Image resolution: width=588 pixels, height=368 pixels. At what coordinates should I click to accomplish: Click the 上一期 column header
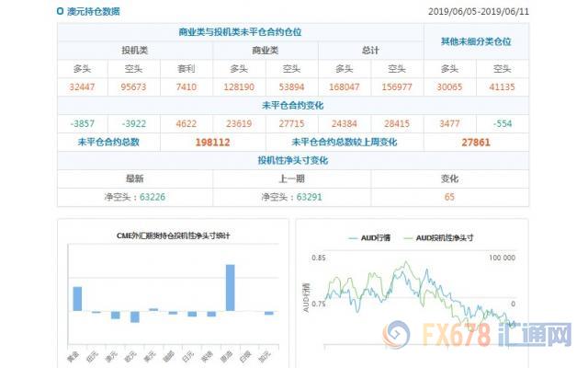pyautogui.click(x=292, y=178)
